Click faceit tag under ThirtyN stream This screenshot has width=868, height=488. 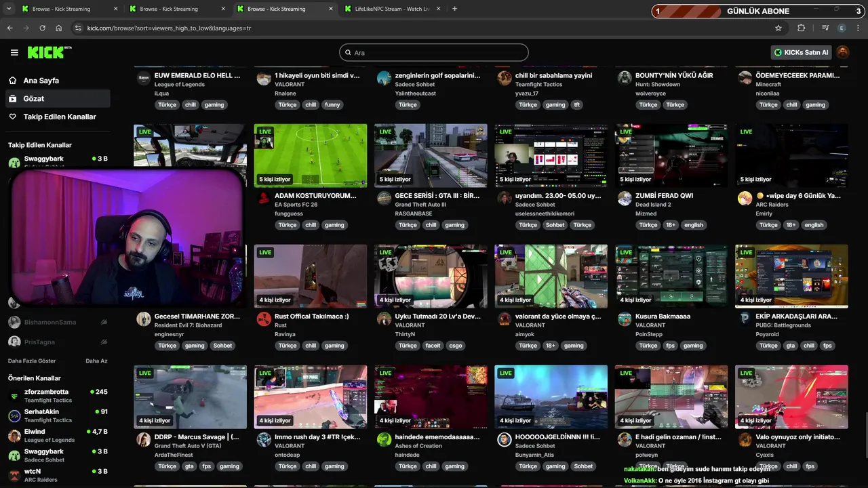pos(433,346)
